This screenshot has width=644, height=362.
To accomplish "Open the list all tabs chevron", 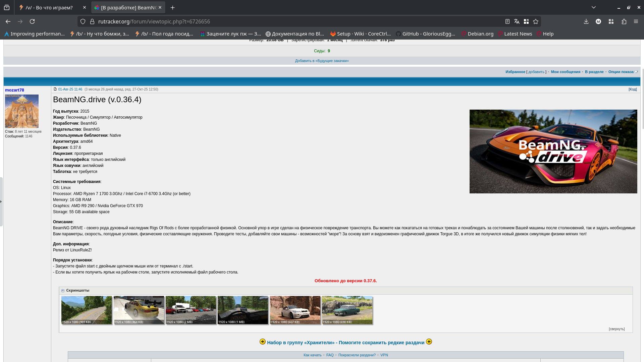I will coord(594,7).
